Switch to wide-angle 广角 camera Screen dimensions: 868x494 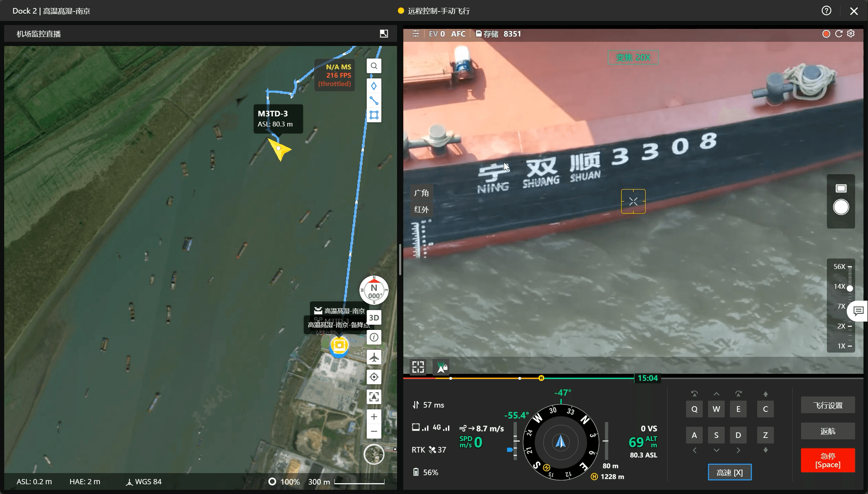[x=421, y=193]
